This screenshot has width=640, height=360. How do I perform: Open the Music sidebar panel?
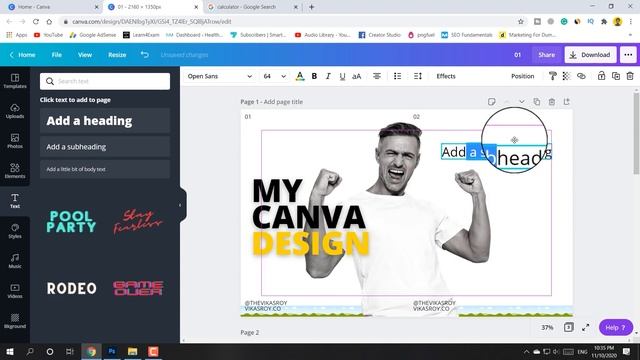click(x=15, y=261)
